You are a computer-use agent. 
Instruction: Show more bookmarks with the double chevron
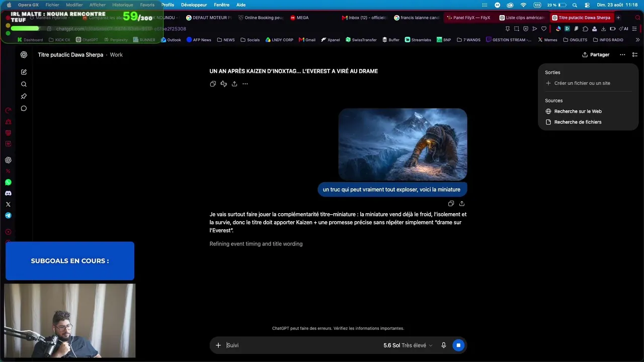click(638, 40)
